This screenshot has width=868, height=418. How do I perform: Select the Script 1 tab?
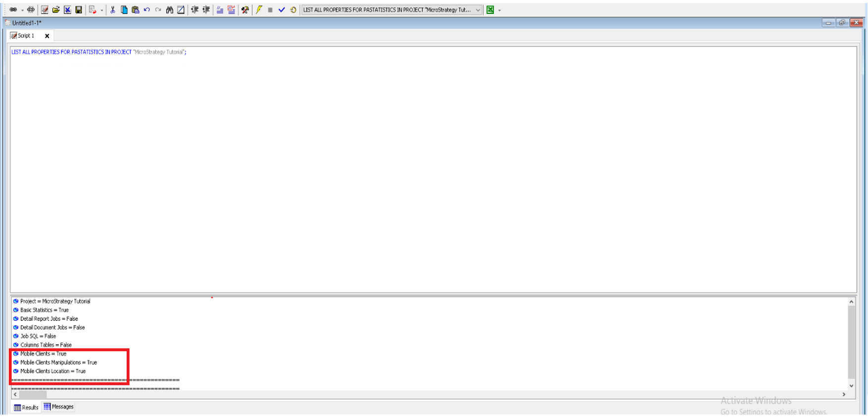[23, 36]
